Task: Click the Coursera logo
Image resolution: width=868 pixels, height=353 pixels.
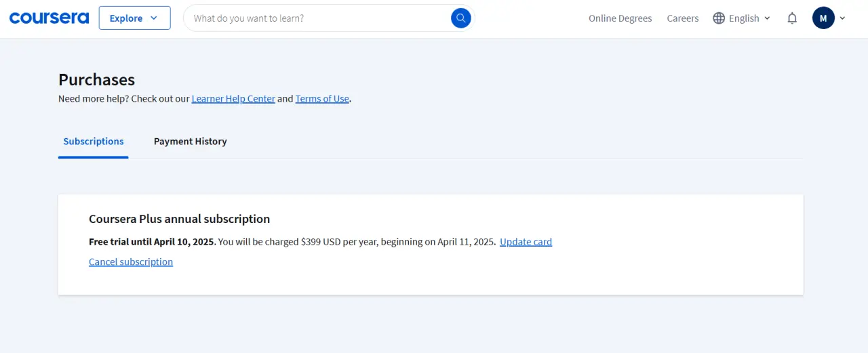Action: [49, 18]
